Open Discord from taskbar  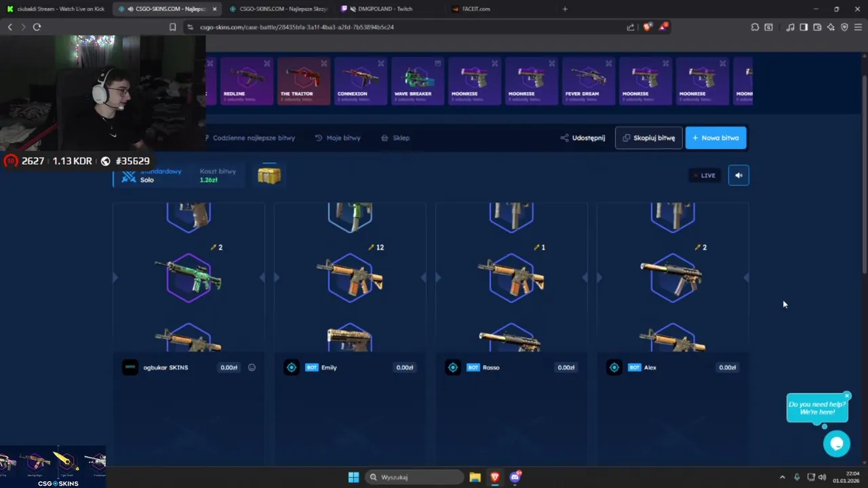pos(515,477)
